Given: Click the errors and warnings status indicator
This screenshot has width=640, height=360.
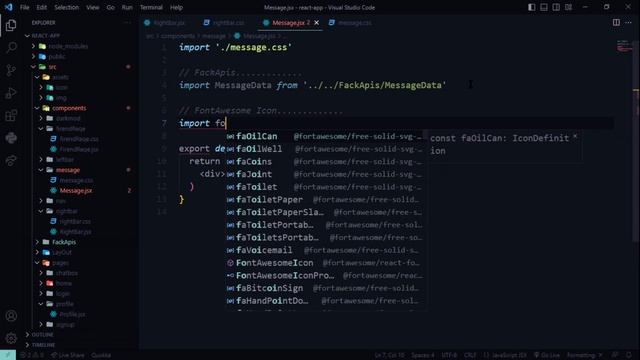Looking at the screenshot, I should 31,355.
